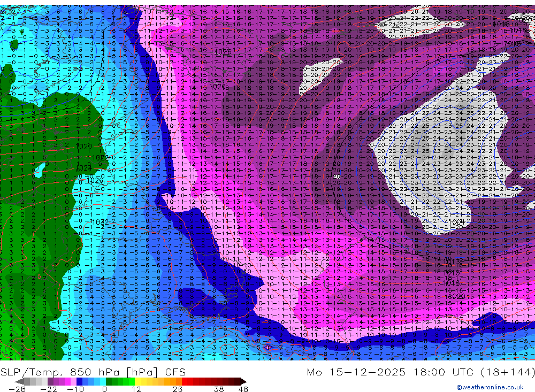Pick the dark blue swatch in the legend

tap(80, 381)
